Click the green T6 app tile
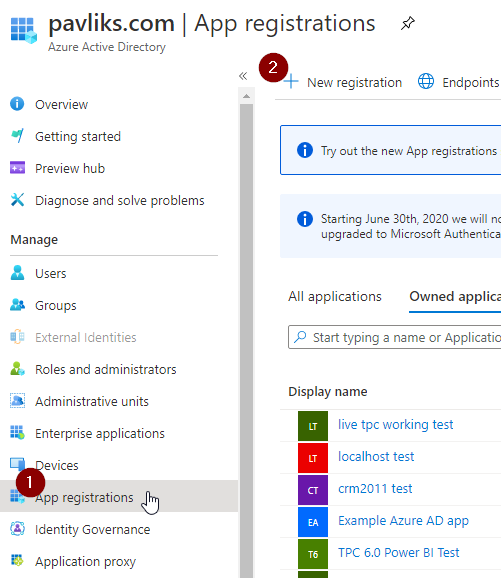The width and height of the screenshot is (501, 578). click(313, 554)
